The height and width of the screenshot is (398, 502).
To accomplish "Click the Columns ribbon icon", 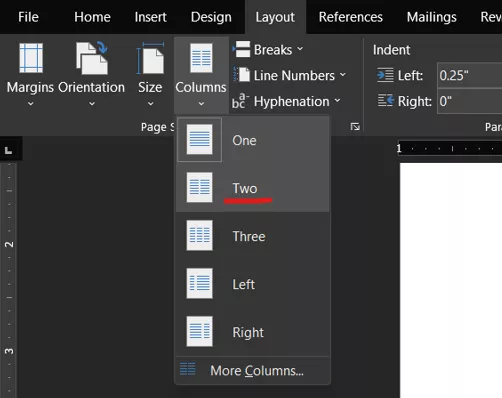I will (x=201, y=58).
